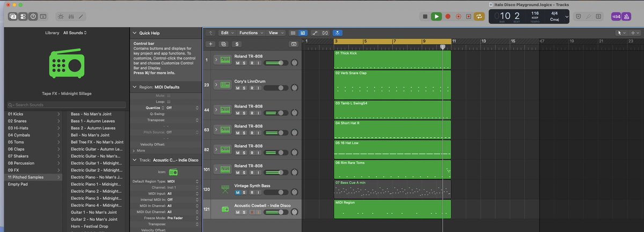
Task: Select the Empty Pad library category
Action: pos(34,184)
